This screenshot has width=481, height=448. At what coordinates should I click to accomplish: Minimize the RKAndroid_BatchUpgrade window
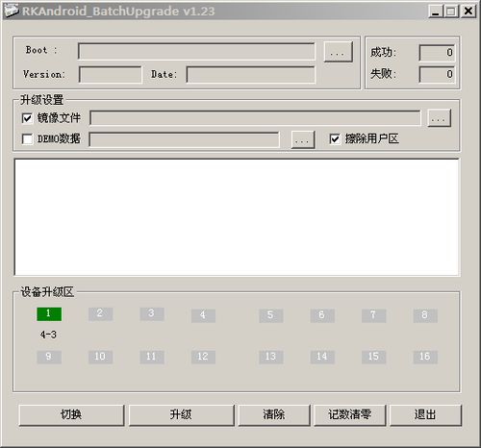pos(436,12)
